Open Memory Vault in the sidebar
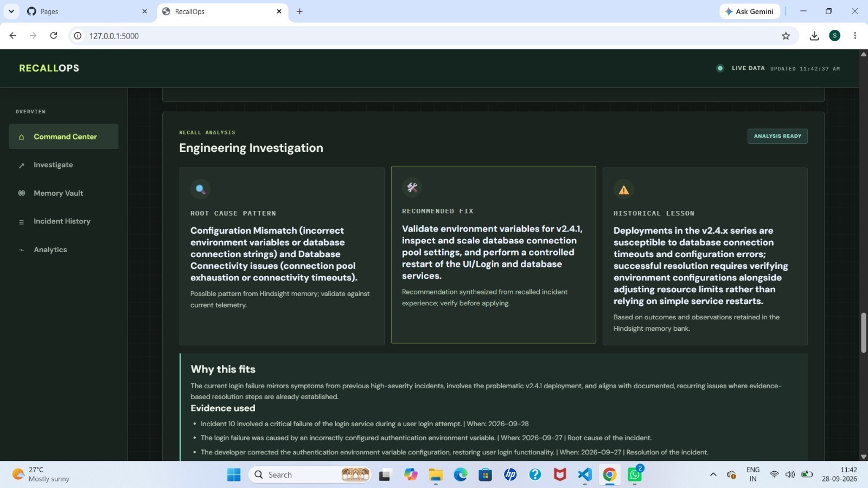 pos(63,193)
